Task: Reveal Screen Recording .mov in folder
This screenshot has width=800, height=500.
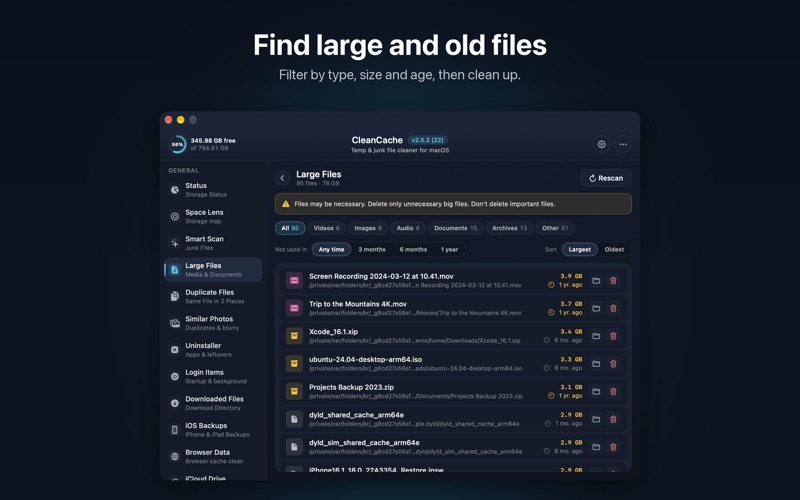Action: pyautogui.click(x=596, y=281)
